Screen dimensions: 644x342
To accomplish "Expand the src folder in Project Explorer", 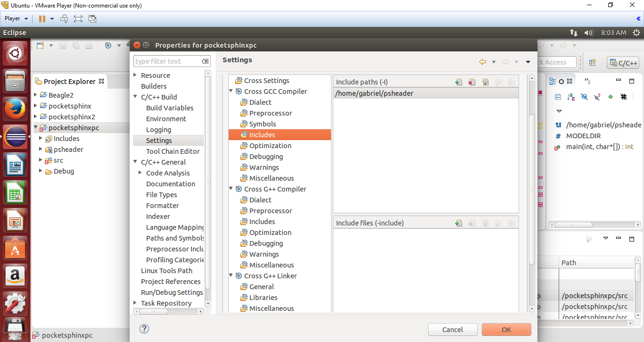I will 41,160.
